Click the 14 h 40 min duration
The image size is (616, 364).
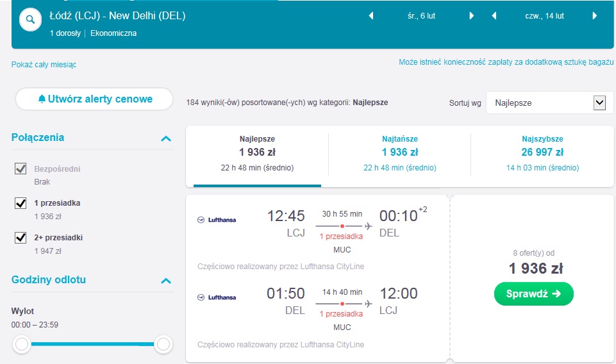click(342, 292)
